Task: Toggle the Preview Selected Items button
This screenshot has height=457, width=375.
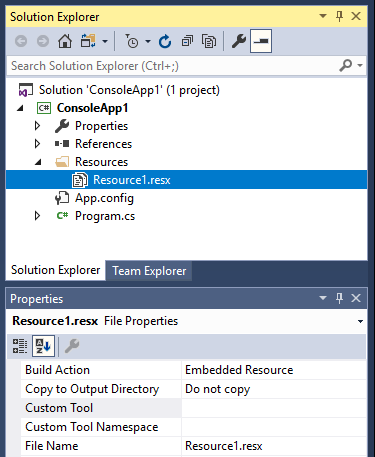Action: (261, 41)
